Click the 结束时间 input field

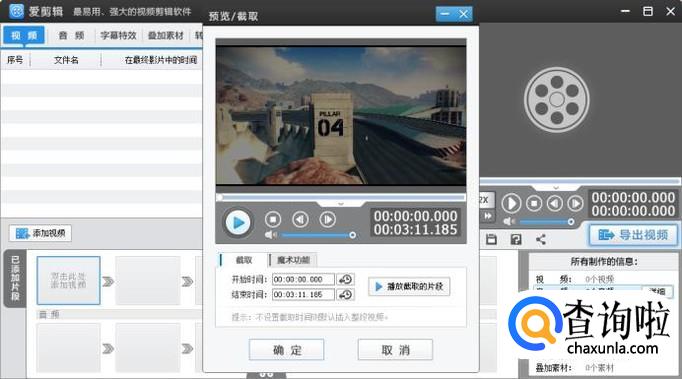pyautogui.click(x=303, y=295)
